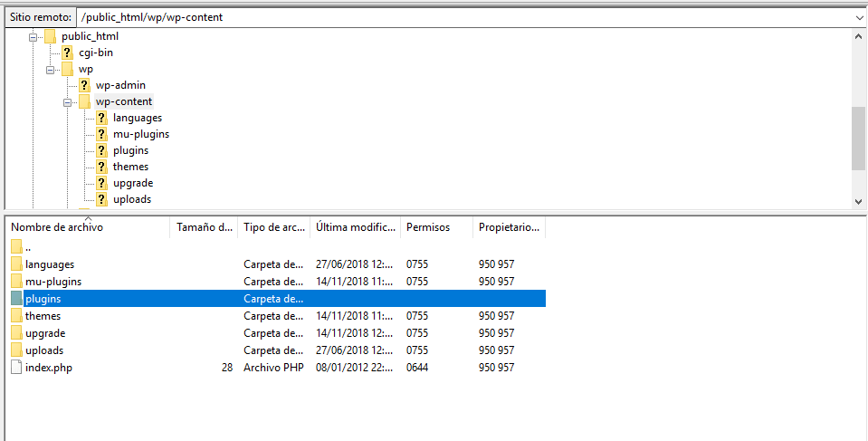Click the index.php file name
This screenshot has height=441, width=868.
[49, 368]
